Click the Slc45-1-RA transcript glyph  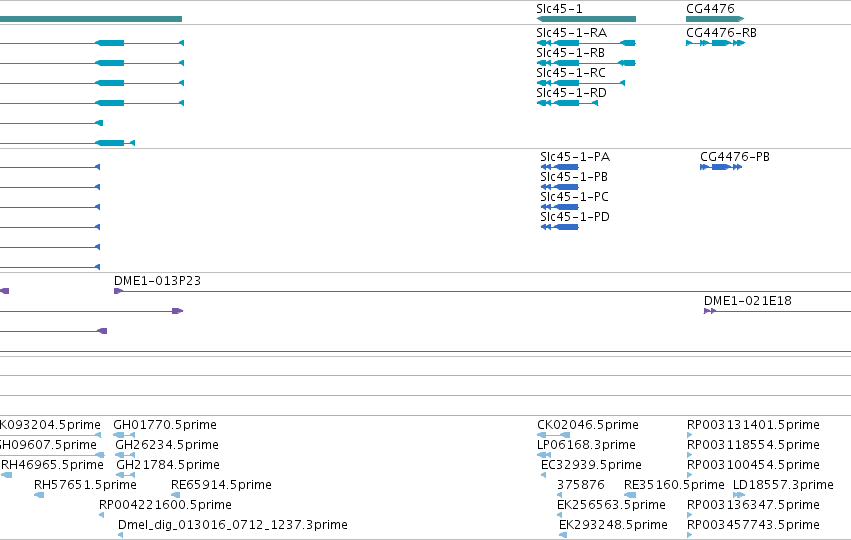[586, 43]
